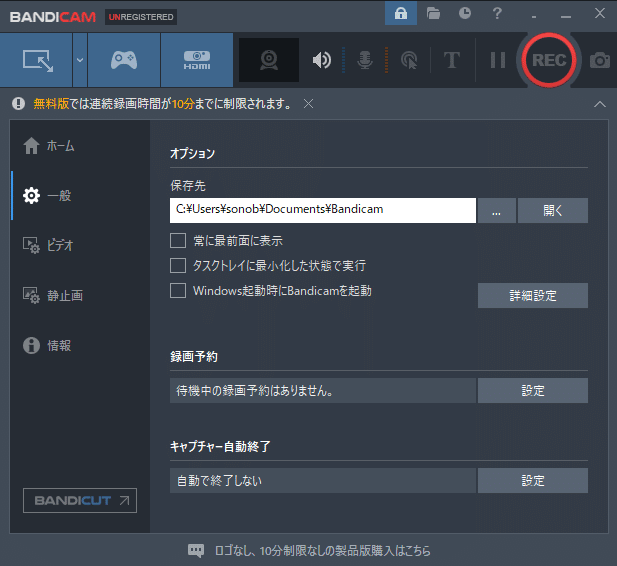Click the free version limit notice text
The image size is (617, 566).
click(163, 104)
